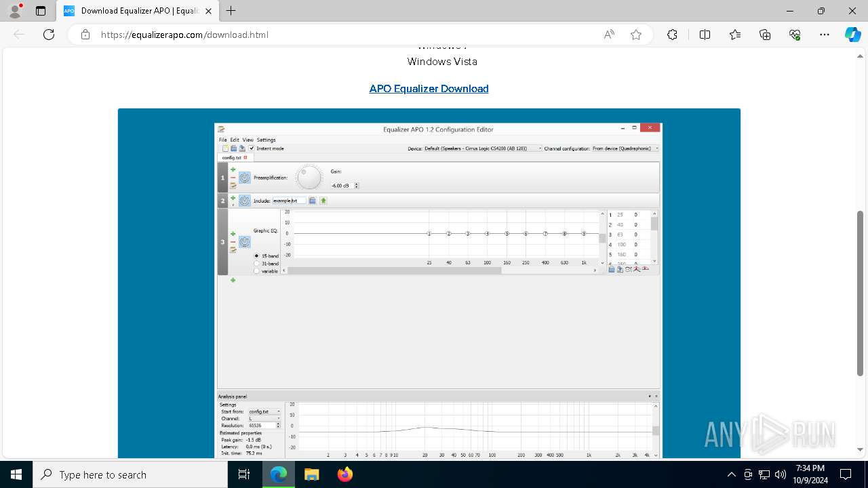Click the Save file icon in editor toolbar
Viewport: 868px width, 488px height.
pos(242,148)
